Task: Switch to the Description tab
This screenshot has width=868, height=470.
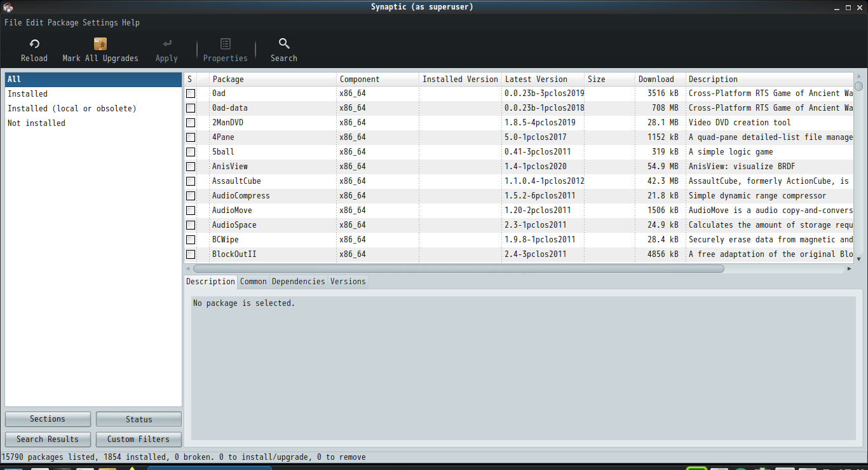Action: point(210,282)
